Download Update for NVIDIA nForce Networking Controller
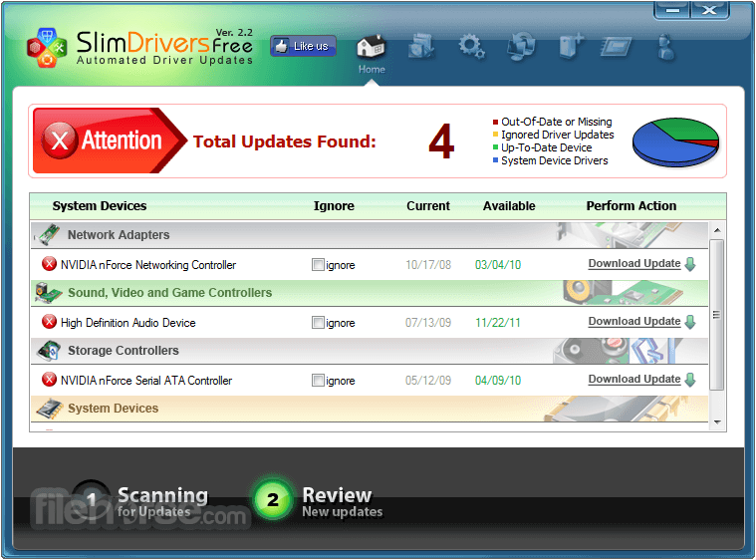Image resolution: width=756 pixels, height=560 pixels. pos(634,264)
